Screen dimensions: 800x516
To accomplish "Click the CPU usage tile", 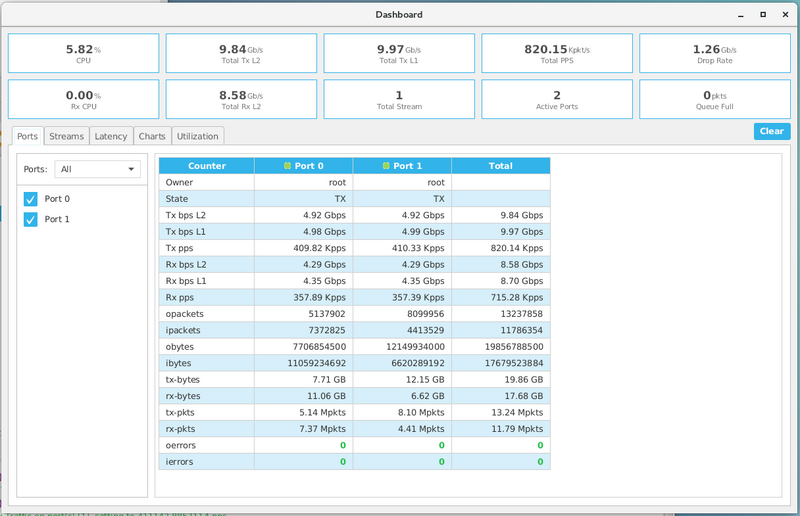I will (83, 53).
